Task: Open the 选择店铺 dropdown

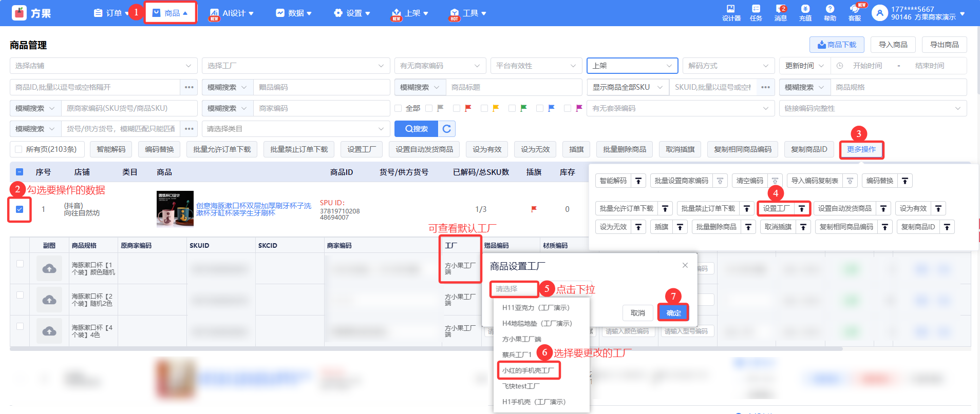Action: [x=104, y=66]
